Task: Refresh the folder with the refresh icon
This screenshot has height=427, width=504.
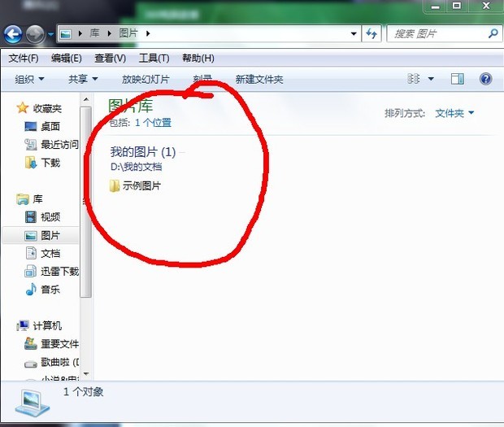Action: [x=371, y=34]
